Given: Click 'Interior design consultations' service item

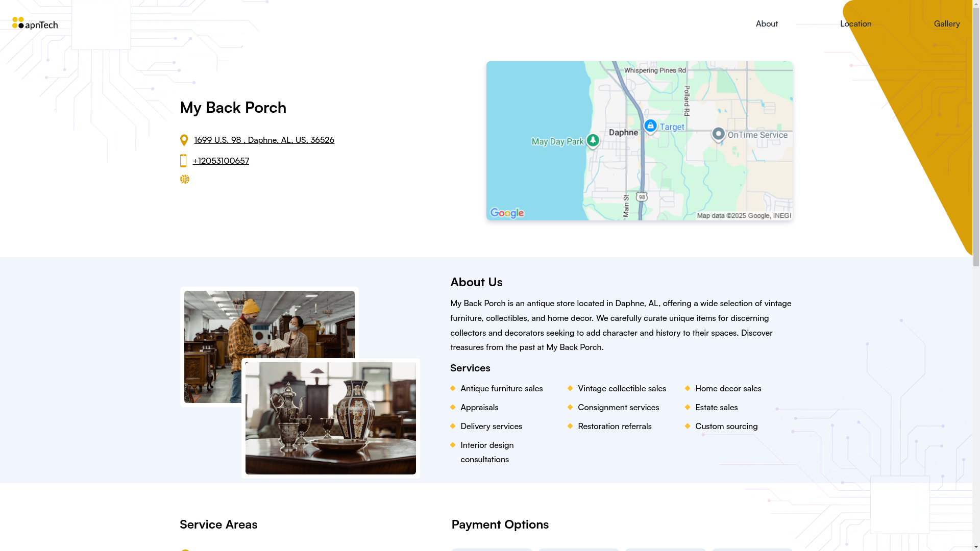Looking at the screenshot, I should click(487, 452).
